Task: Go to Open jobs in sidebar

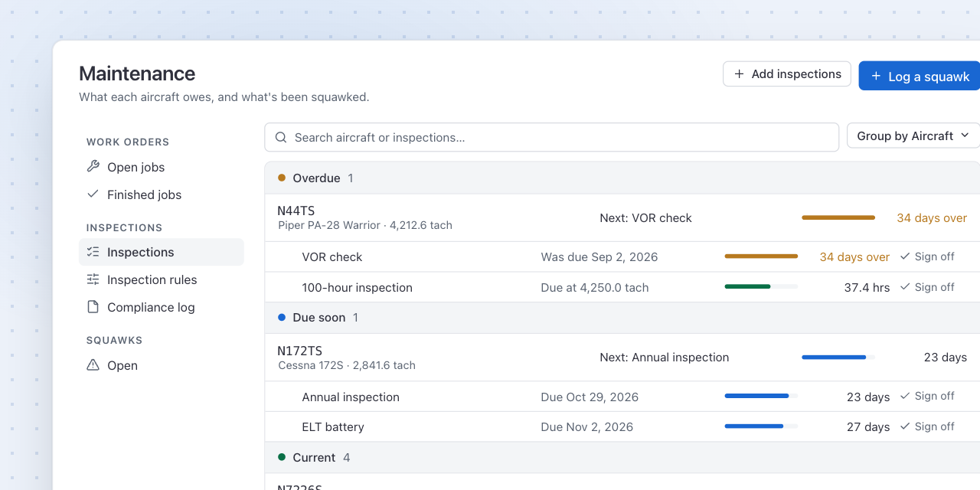Action: click(x=161, y=167)
